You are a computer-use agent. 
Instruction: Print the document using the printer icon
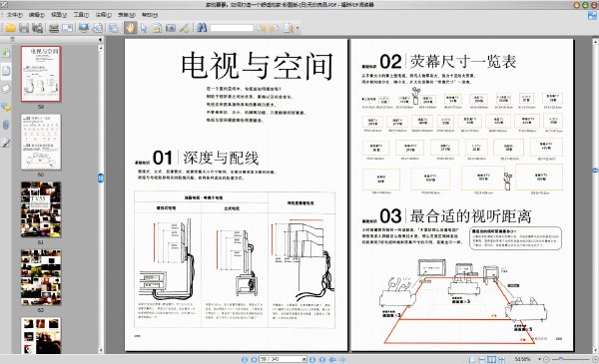[54, 28]
